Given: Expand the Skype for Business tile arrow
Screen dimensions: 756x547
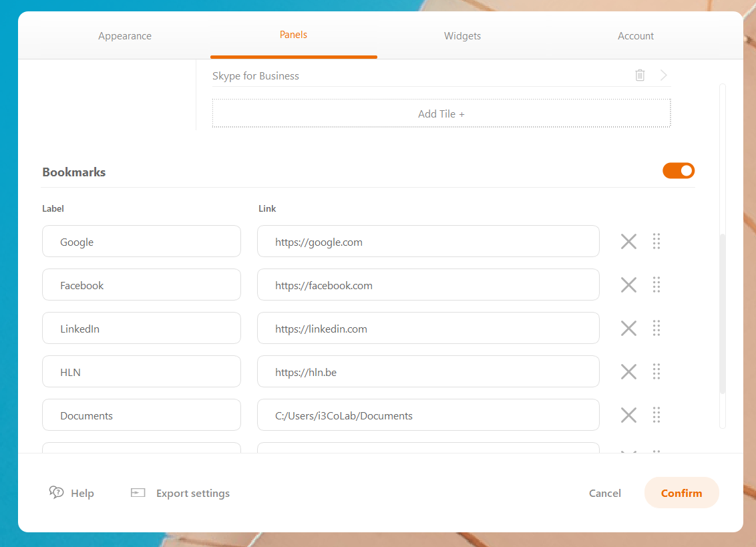Looking at the screenshot, I should (x=664, y=75).
